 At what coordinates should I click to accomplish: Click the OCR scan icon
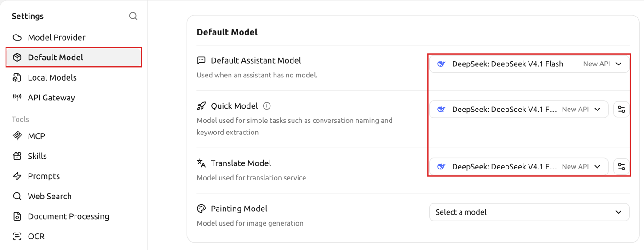coord(17,237)
